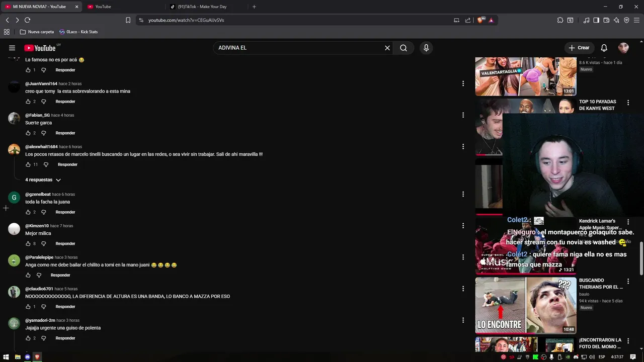The image size is (644, 362).
Task: Bookmark this page in address bar
Action: (128, 20)
